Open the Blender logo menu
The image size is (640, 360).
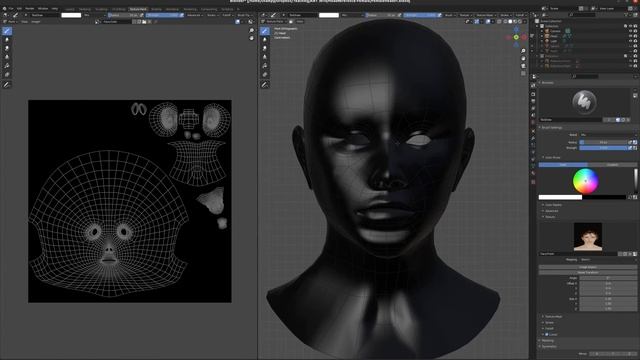point(4,9)
